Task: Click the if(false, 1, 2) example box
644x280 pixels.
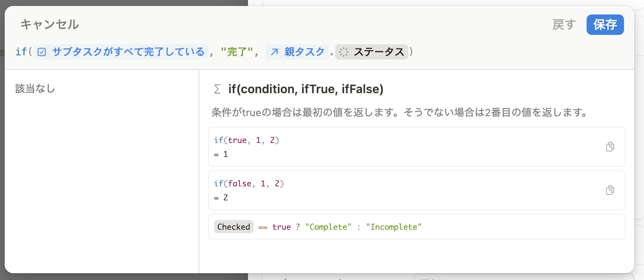Action: pos(416,190)
